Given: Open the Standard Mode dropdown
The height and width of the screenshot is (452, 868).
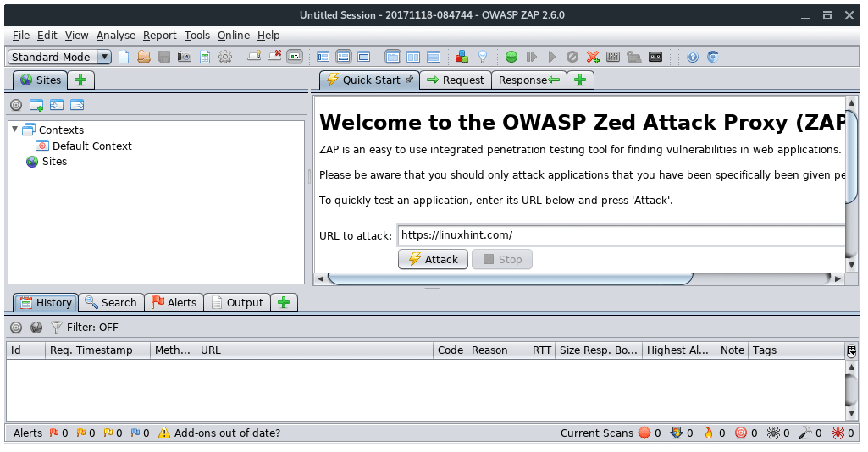Looking at the screenshot, I should (x=60, y=57).
